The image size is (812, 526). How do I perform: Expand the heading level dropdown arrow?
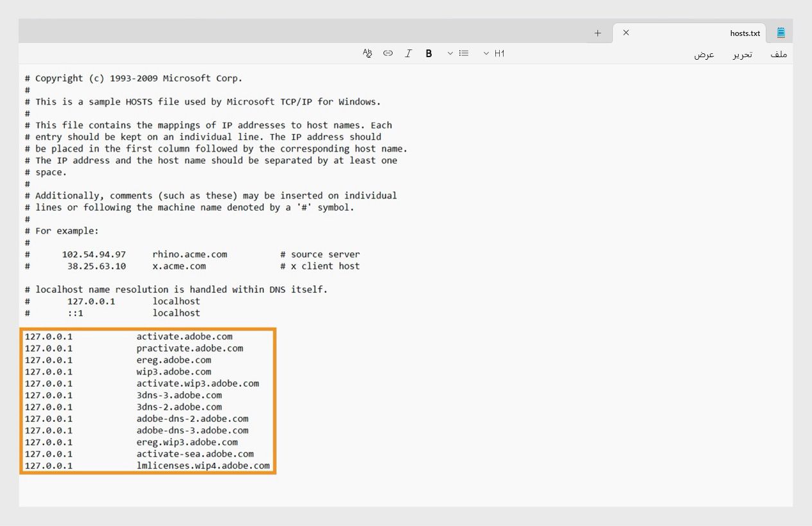[486, 53]
